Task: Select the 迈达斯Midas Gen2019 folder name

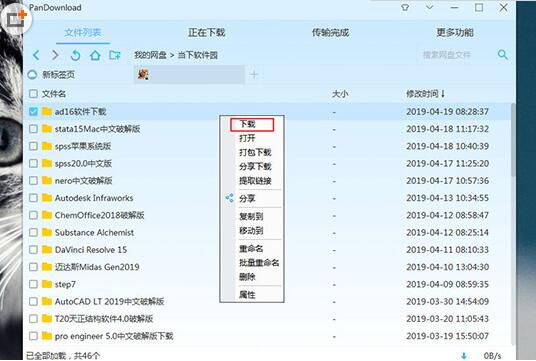Action: [97, 267]
